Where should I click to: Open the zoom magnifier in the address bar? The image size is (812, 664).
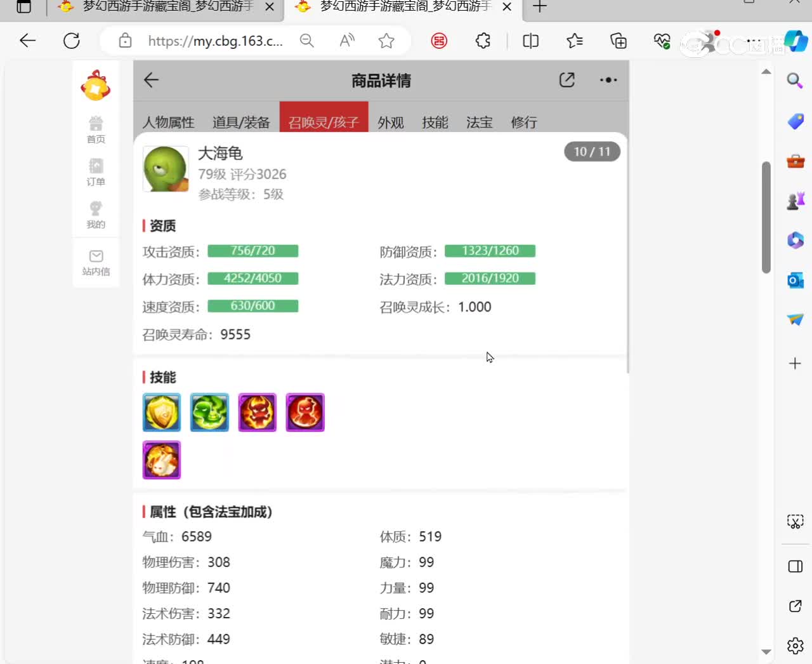(x=307, y=41)
